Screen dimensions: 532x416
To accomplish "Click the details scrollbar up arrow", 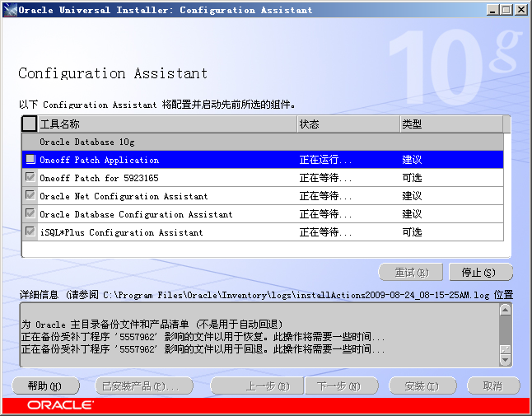I will click(x=505, y=310).
